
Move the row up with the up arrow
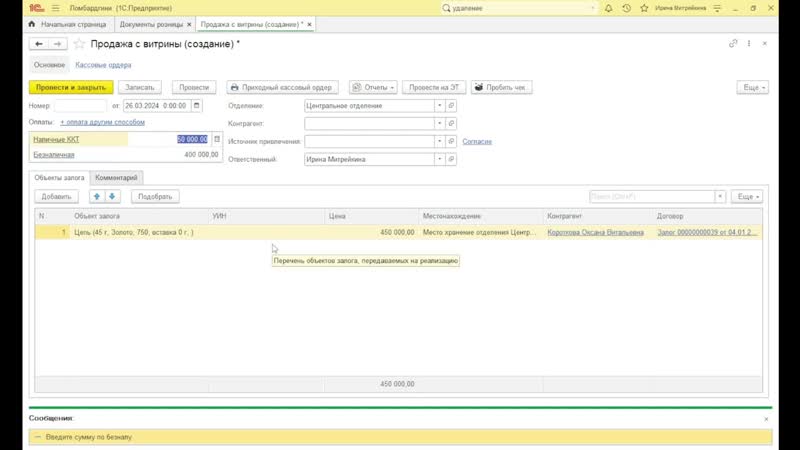97,197
